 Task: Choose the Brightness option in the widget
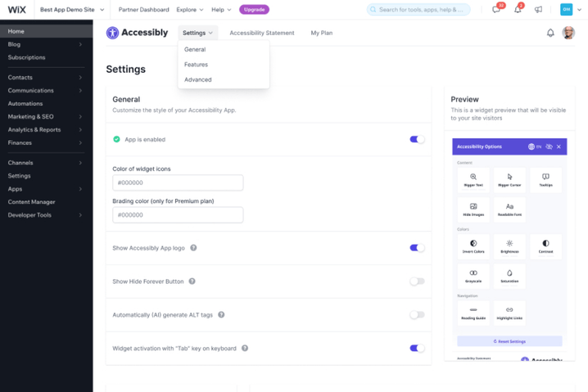point(509,246)
